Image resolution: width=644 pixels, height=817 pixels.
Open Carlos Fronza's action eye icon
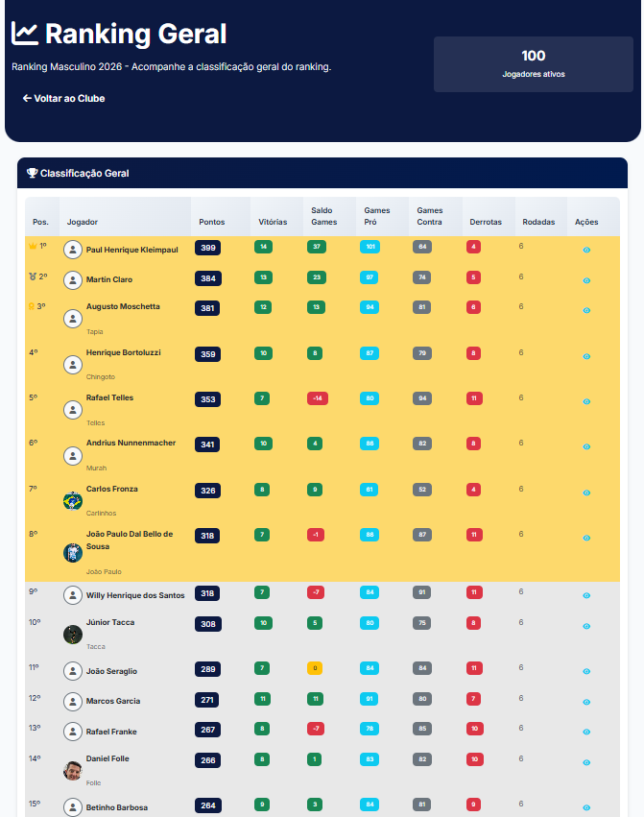[586, 493]
